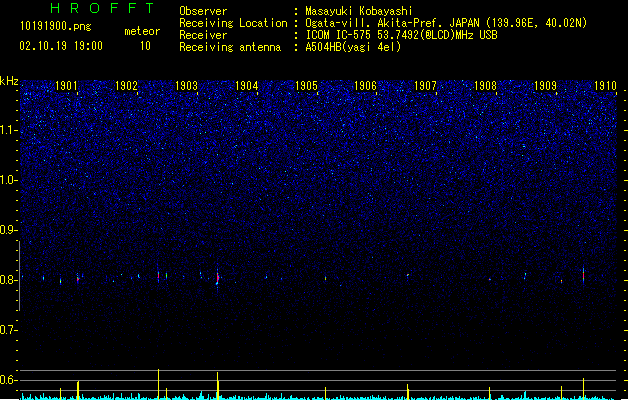629x400 pixels.
Task: Click the meteor count 10
Action: pyautogui.click(x=145, y=46)
